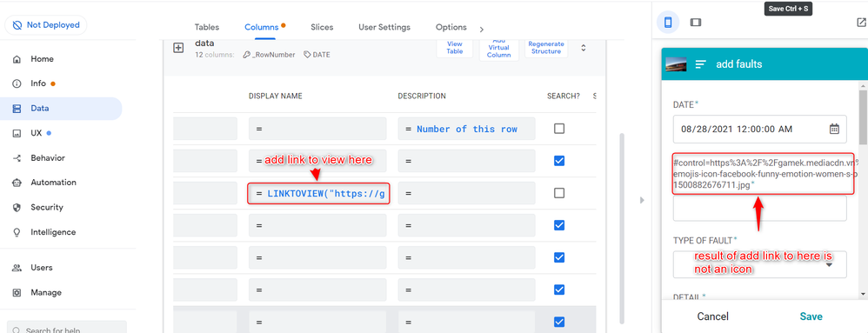Open Home in the sidebar
The width and height of the screenshot is (868, 333).
point(42,58)
